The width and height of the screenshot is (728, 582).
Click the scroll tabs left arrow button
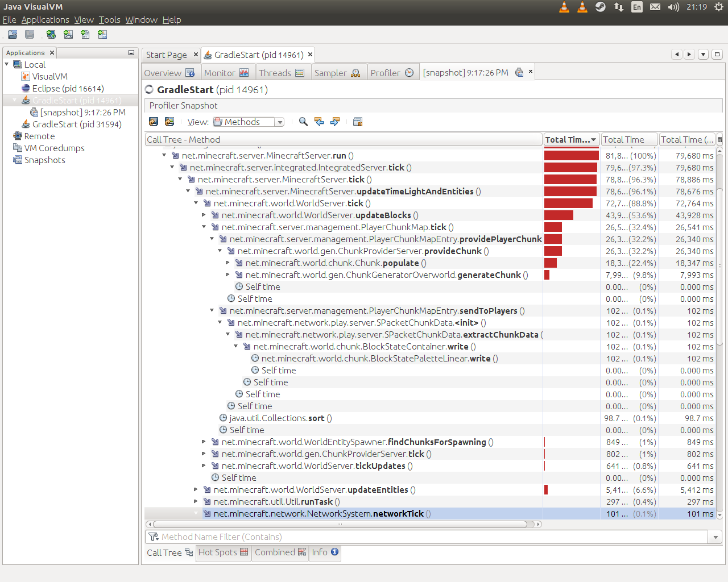click(x=676, y=55)
